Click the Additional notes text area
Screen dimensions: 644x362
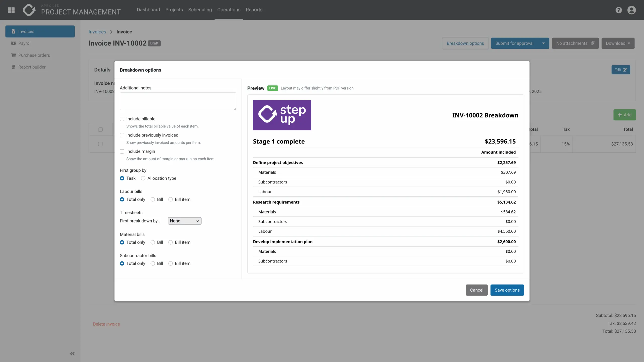[x=178, y=101]
